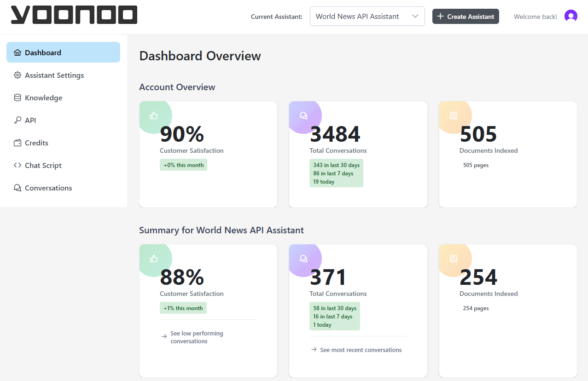Screen dimensions: 588x381
Task: Click the +1% this month badge
Action: [183, 308]
